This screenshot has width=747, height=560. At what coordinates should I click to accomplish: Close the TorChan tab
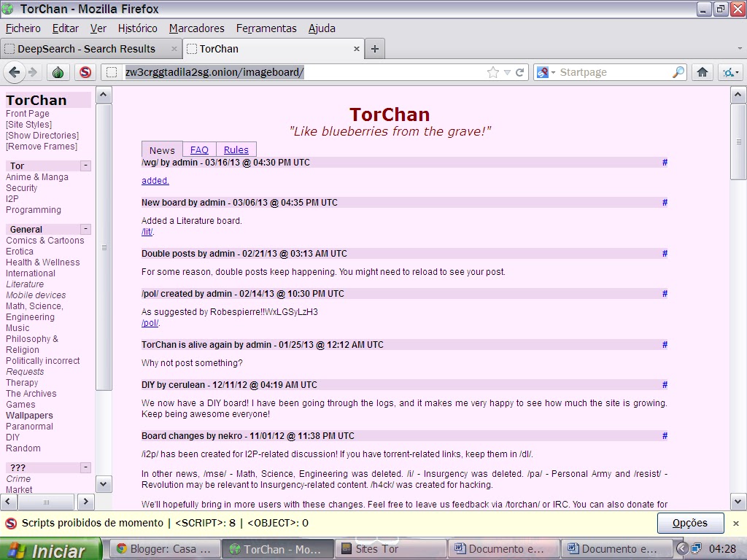[356, 49]
